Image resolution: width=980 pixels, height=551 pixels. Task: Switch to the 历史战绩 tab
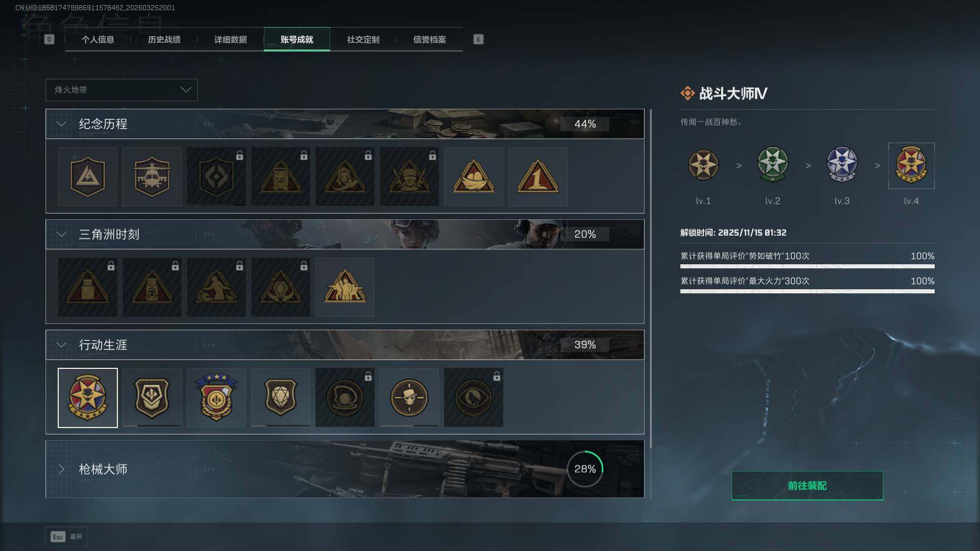[164, 39]
